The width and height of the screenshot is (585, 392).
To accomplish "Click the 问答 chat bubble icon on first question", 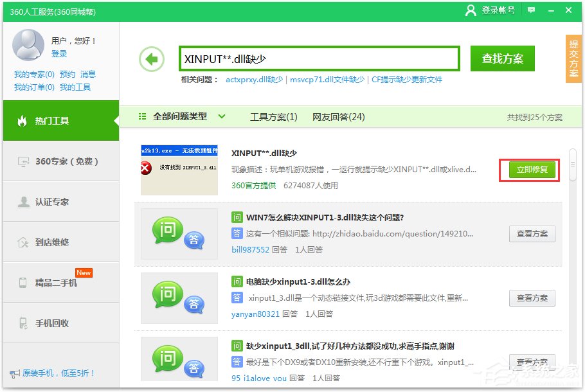I will point(177,233).
